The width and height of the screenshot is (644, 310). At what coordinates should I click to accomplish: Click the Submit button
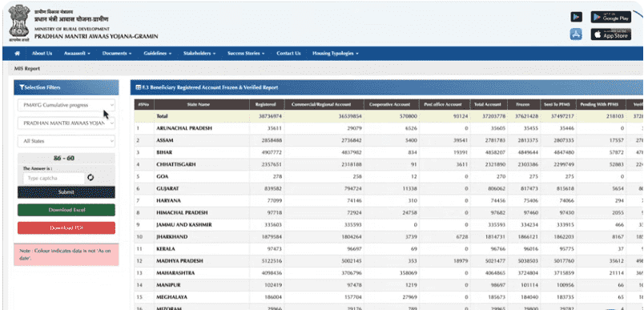(66, 192)
